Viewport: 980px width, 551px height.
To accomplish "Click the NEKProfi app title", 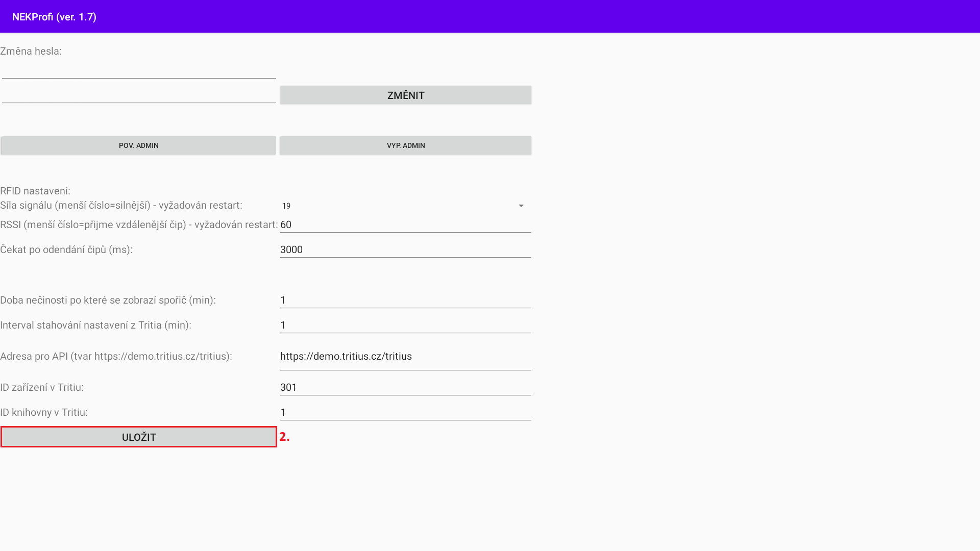I will coord(54,17).
